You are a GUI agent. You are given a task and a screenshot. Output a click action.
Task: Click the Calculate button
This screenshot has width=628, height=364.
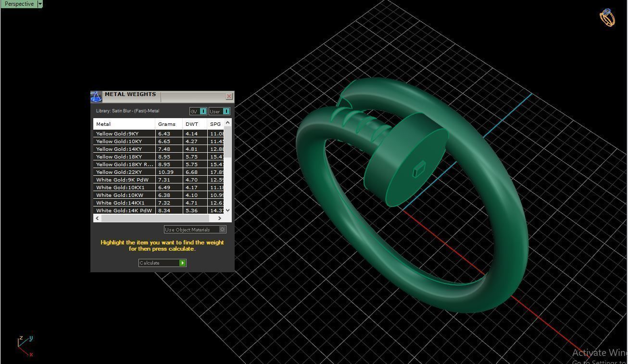(x=162, y=263)
